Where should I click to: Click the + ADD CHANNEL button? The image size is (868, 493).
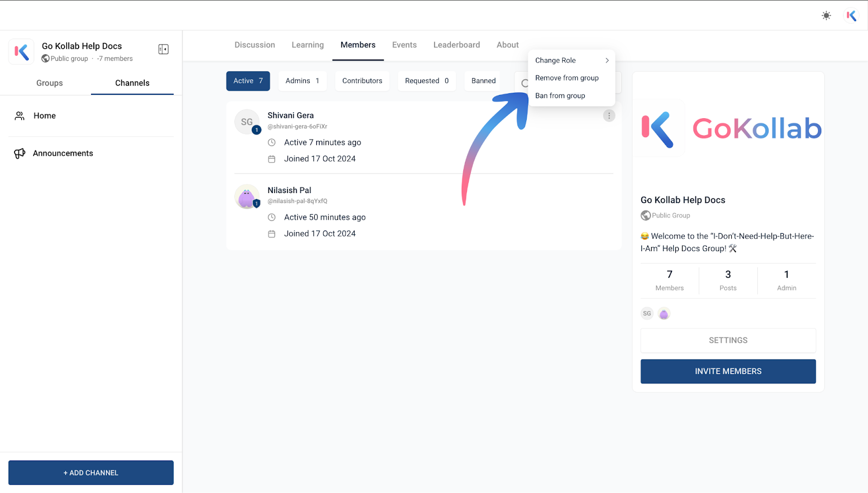tap(91, 473)
